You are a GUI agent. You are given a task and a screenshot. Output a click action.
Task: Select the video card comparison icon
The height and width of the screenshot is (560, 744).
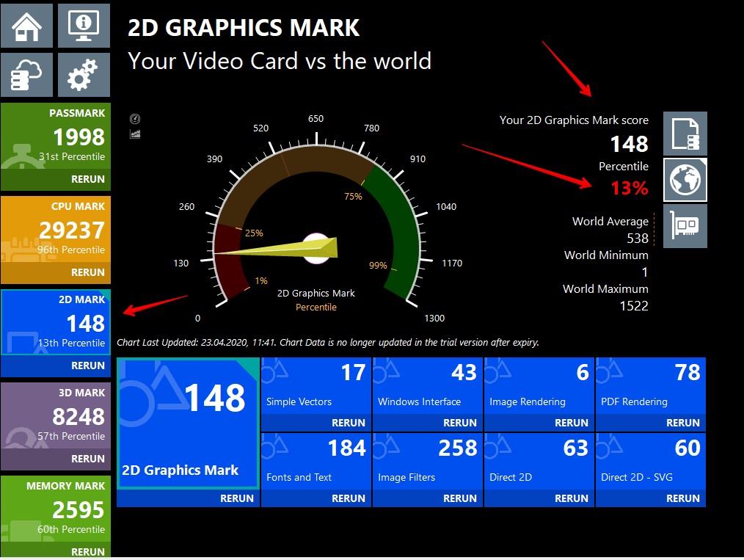pos(685,226)
